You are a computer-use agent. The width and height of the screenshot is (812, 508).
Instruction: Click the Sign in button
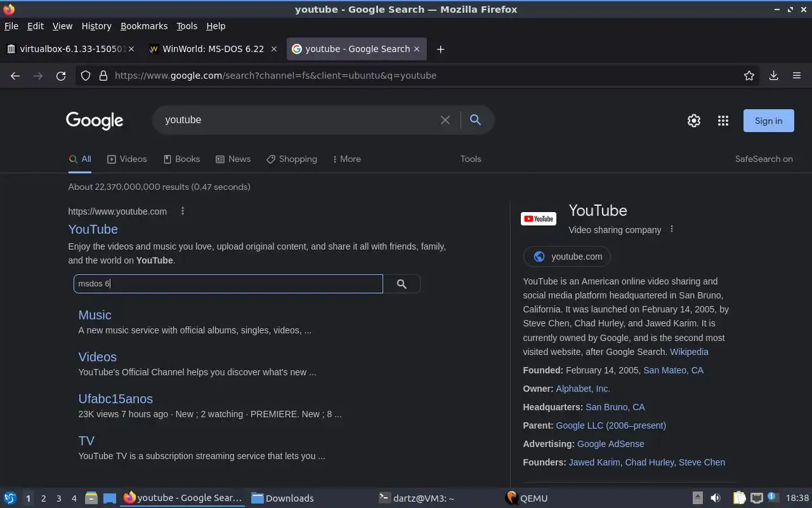(768, 121)
